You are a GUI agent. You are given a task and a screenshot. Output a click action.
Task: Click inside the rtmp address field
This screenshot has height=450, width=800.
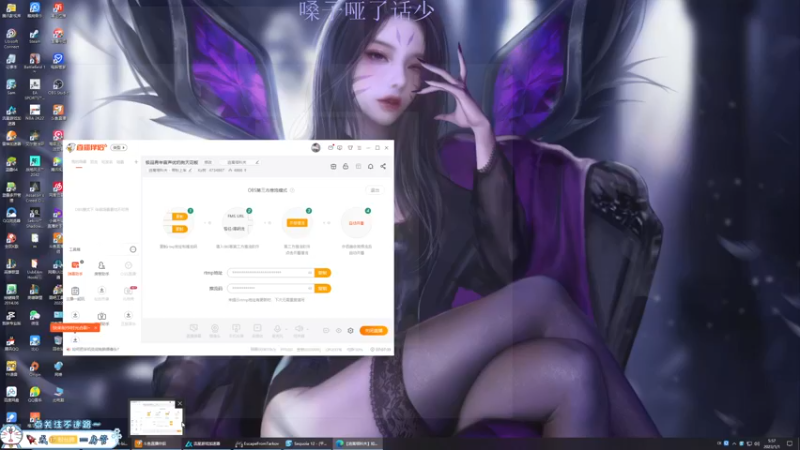coord(270,273)
